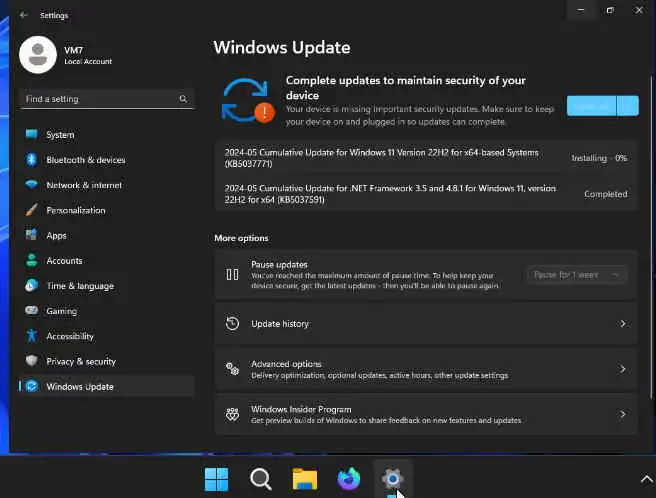656x498 pixels.
Task: Open Windows Insider Program settings
Action: [x=426, y=414]
